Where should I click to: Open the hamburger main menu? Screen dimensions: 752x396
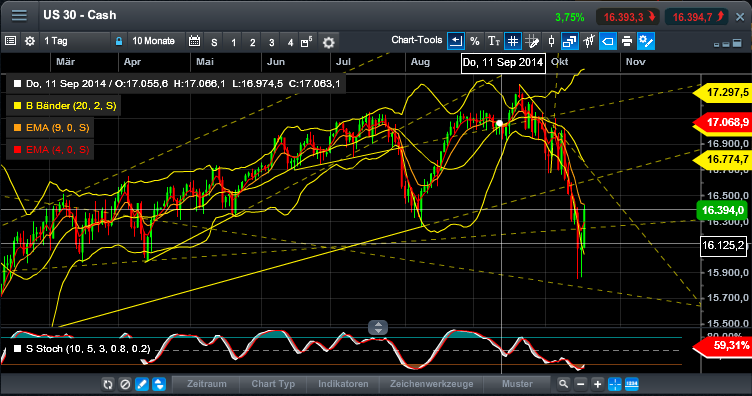click(19, 15)
